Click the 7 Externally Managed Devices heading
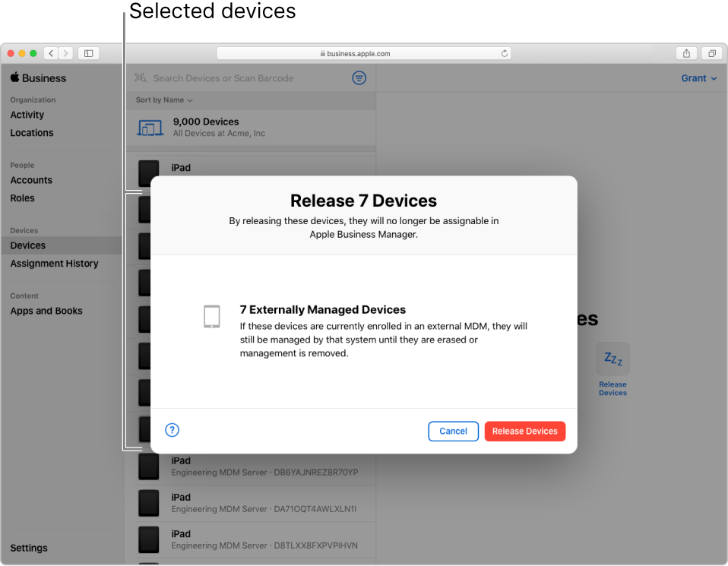Image resolution: width=728 pixels, height=566 pixels. tap(323, 310)
